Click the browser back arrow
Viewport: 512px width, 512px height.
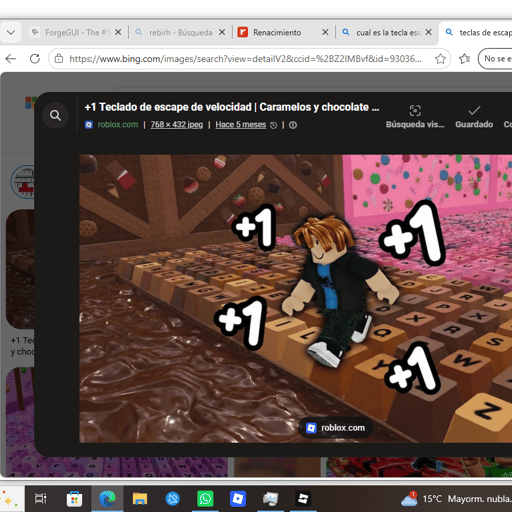click(x=11, y=59)
